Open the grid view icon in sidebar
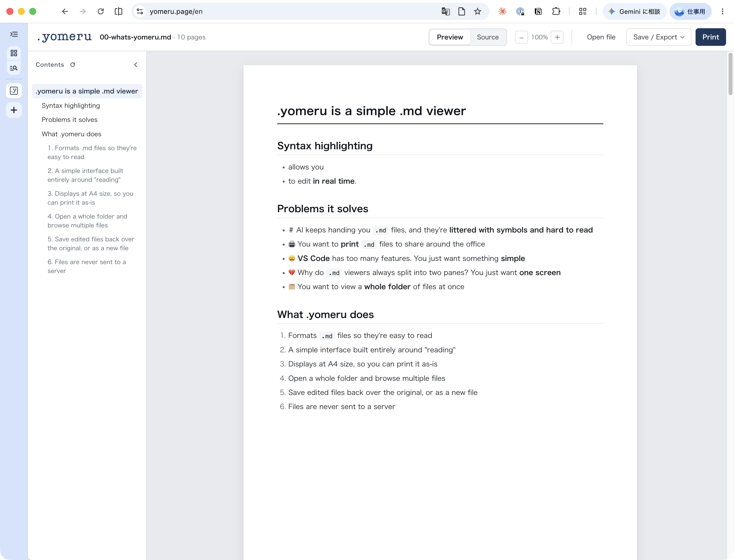Screen dimensions: 734x560 [14, 53]
